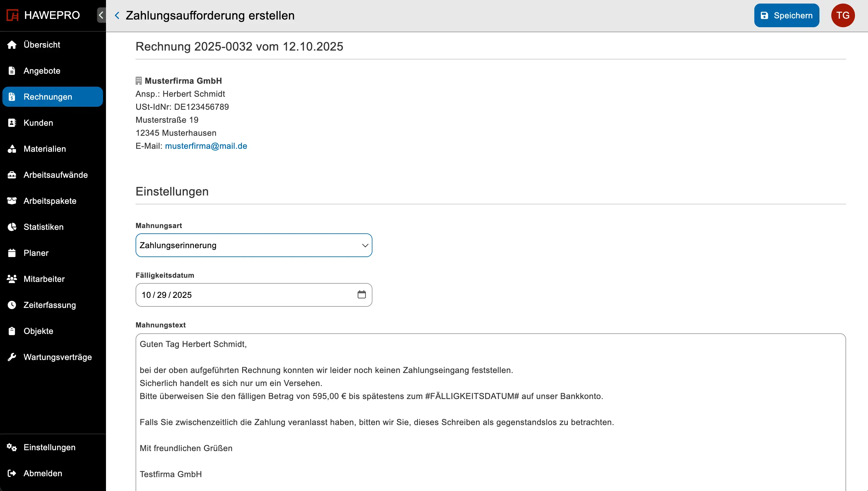Viewport: 868px width, 491px height.
Task: Click the Angebote document icon
Action: [x=12, y=71]
